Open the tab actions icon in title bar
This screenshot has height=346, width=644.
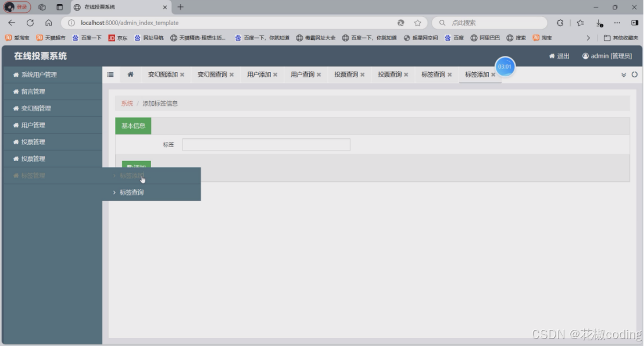click(x=59, y=7)
